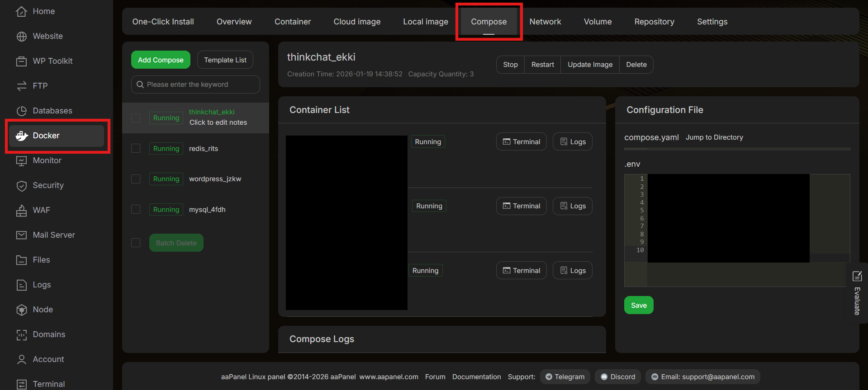Open the Logs icon in sidebar

pyautogui.click(x=21, y=285)
